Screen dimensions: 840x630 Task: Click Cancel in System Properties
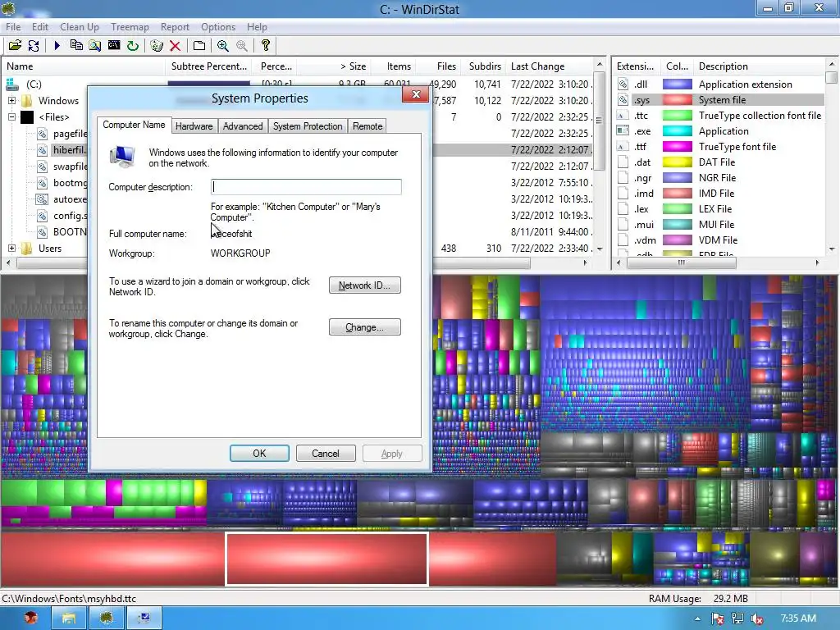coord(326,453)
